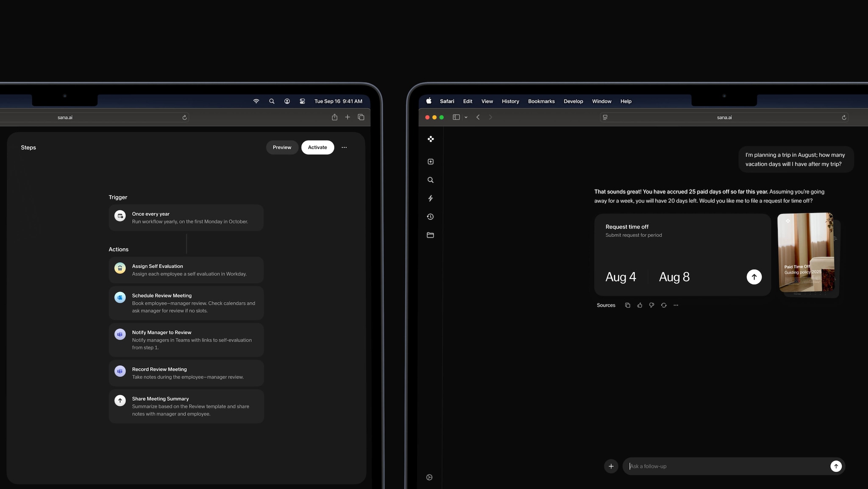
Task: Open the search icon in the Sana sidebar
Action: tap(430, 180)
